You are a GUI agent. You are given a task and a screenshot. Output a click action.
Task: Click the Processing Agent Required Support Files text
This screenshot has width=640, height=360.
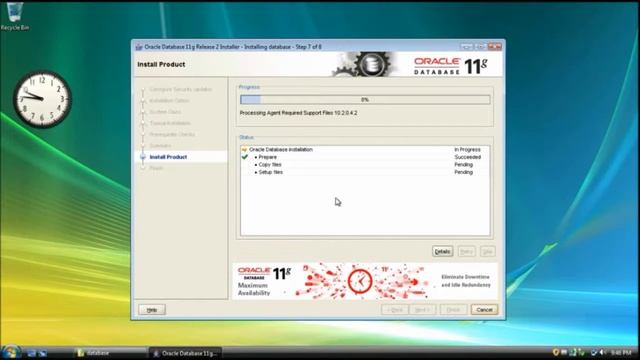[298, 113]
